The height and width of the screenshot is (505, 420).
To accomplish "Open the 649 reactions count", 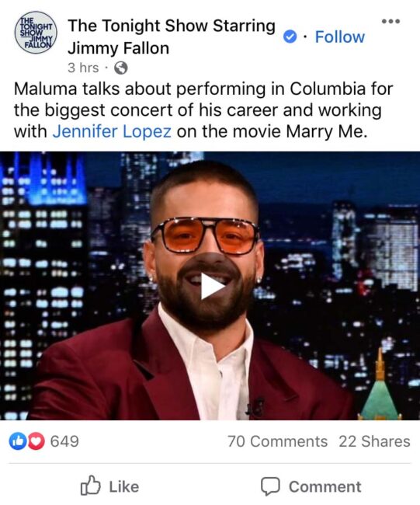I will coord(64,441).
